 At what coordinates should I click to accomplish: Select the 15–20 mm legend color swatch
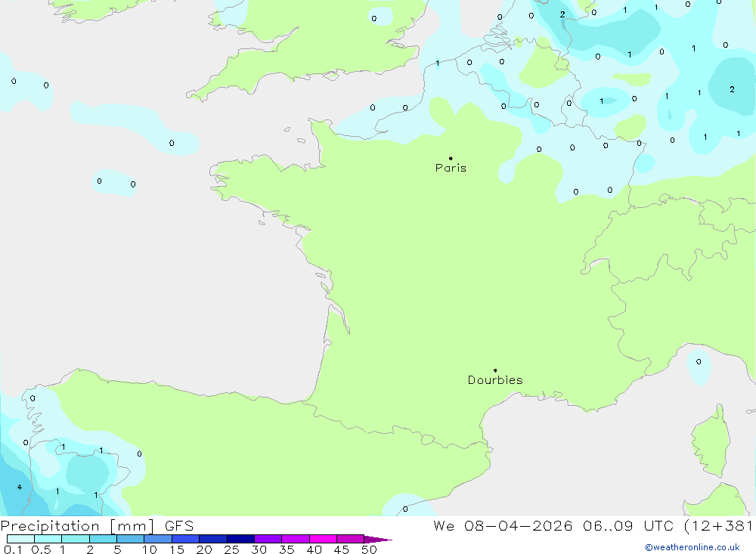coord(186,539)
